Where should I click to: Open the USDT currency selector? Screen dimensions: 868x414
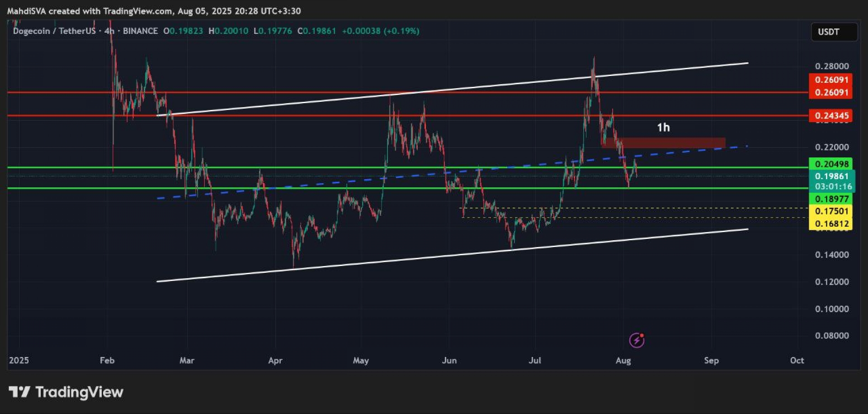834,32
